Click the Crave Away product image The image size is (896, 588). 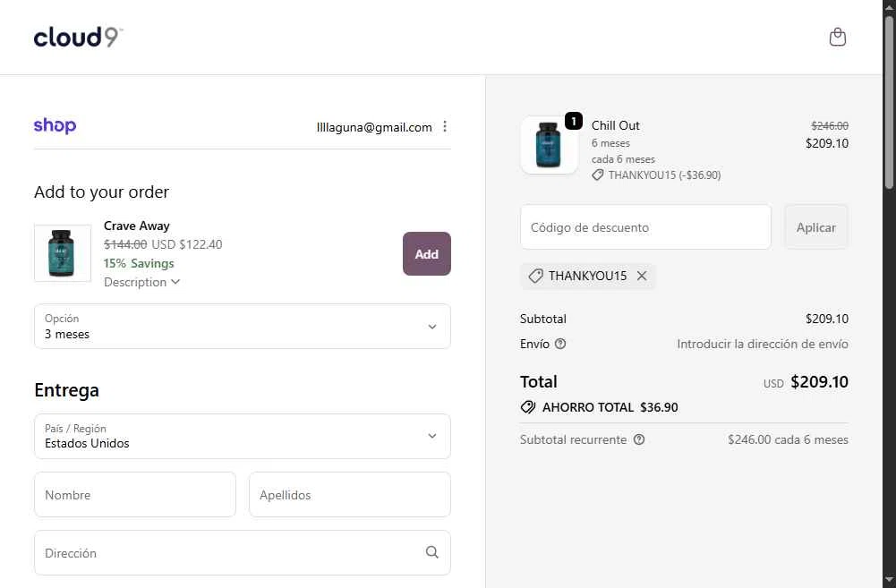tap(63, 253)
